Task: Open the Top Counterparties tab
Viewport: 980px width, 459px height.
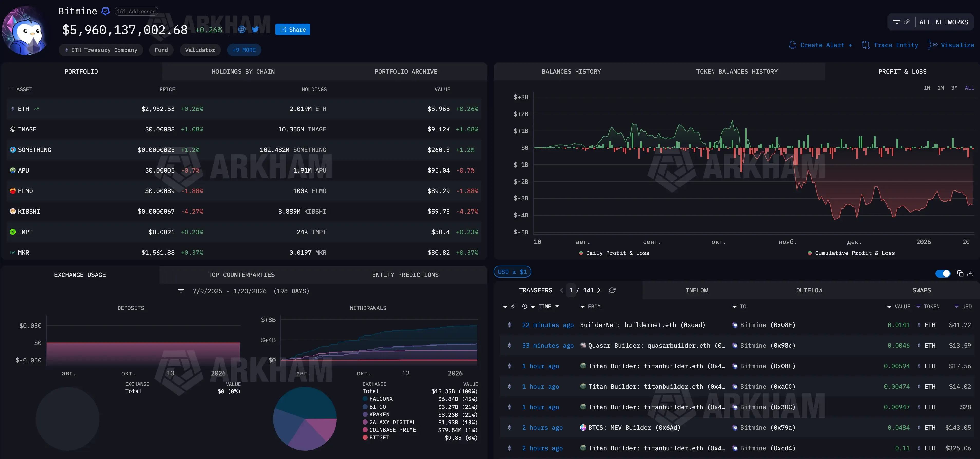Action: click(241, 275)
